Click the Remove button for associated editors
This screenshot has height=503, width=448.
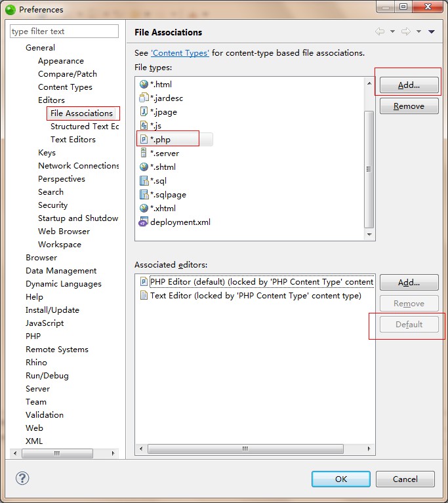[x=409, y=303]
